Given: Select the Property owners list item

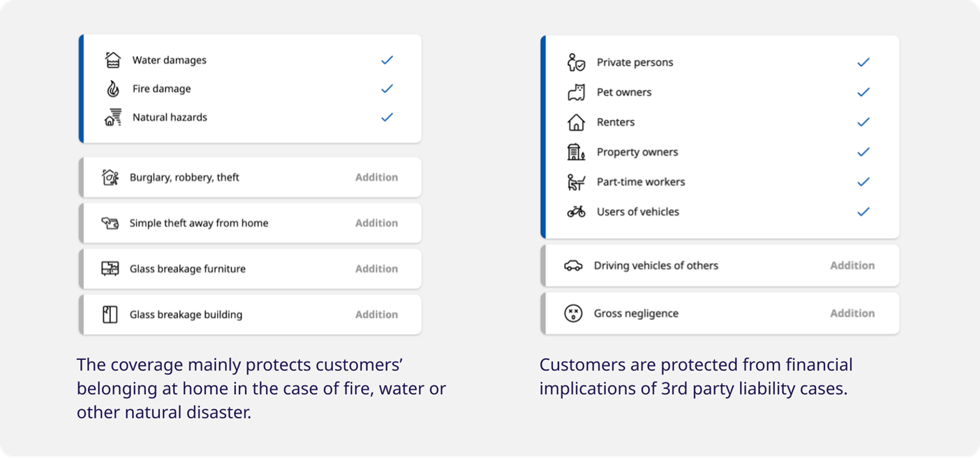Looking at the screenshot, I should tap(637, 152).
